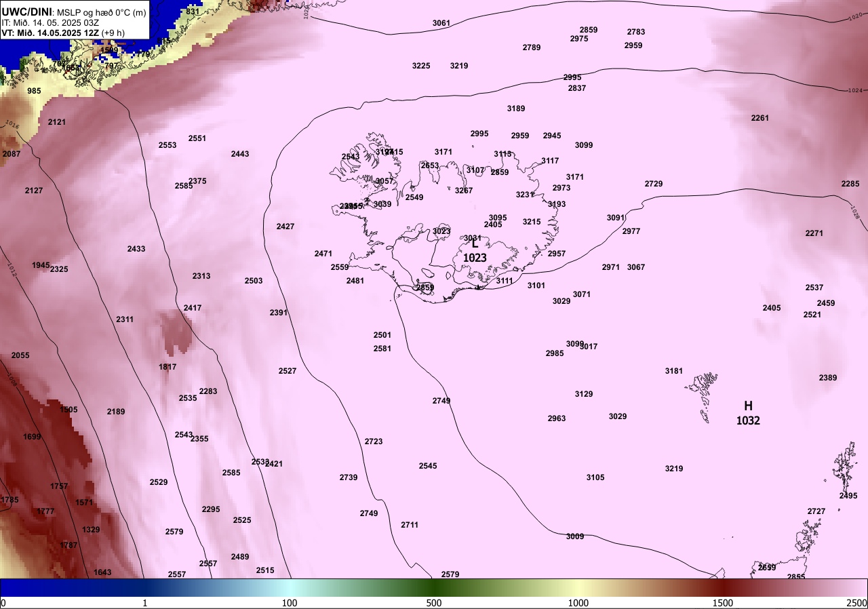Click the map value 3181

pyautogui.click(x=674, y=371)
